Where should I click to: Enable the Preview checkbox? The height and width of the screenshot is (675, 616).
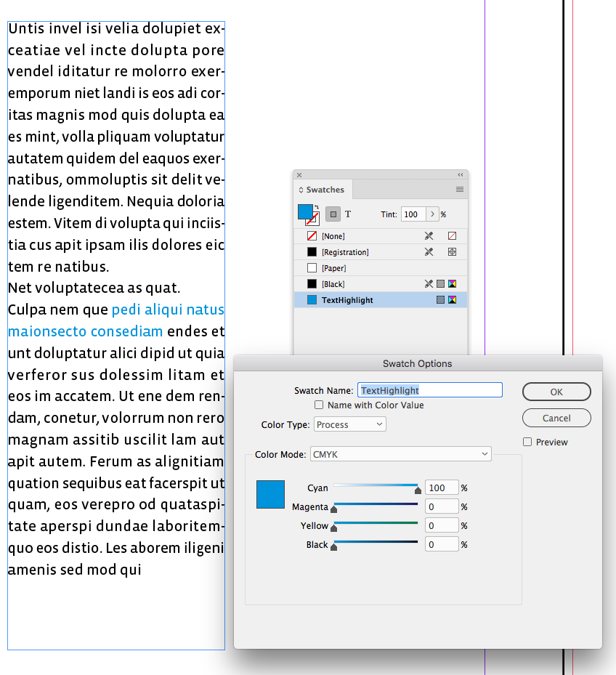tap(527, 442)
